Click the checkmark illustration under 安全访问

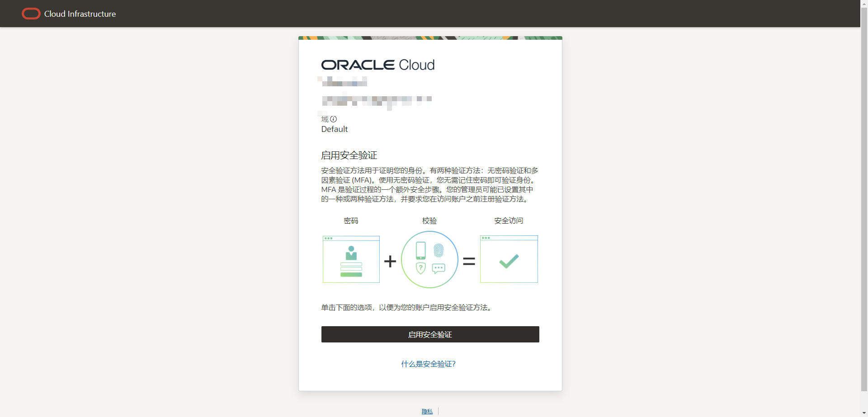[x=509, y=259]
